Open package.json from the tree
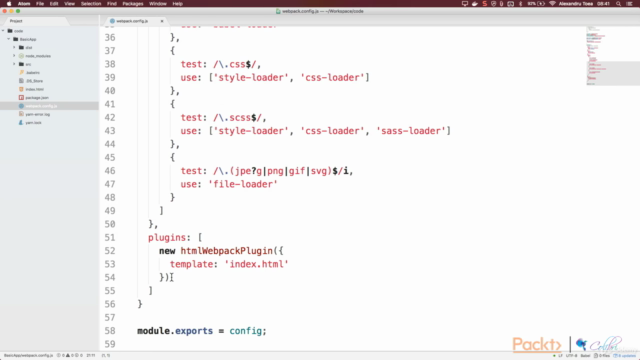Viewport: 640px width, 360px height. (x=37, y=98)
